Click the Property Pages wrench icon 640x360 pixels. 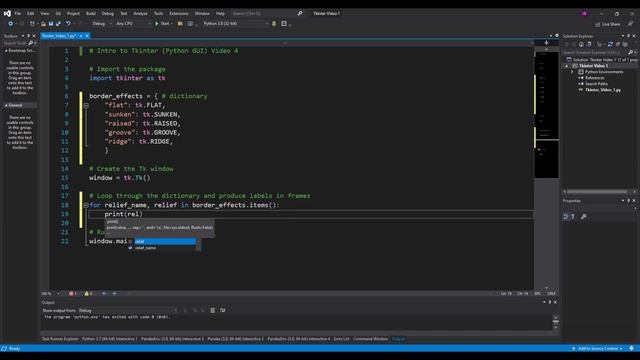584,217
